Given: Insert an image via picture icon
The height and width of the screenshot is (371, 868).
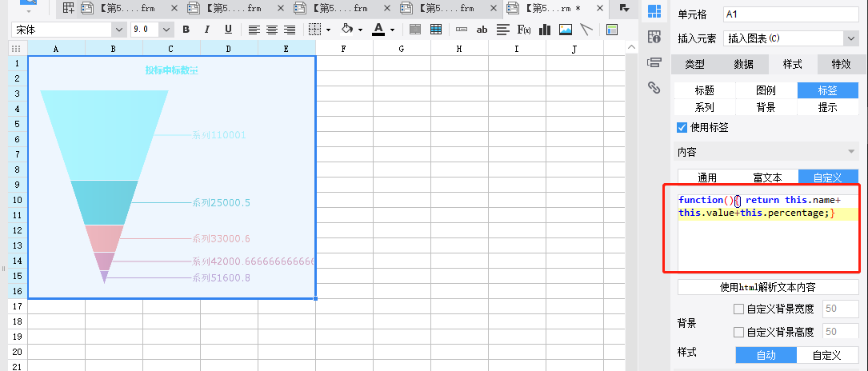Looking at the screenshot, I should click(565, 30).
